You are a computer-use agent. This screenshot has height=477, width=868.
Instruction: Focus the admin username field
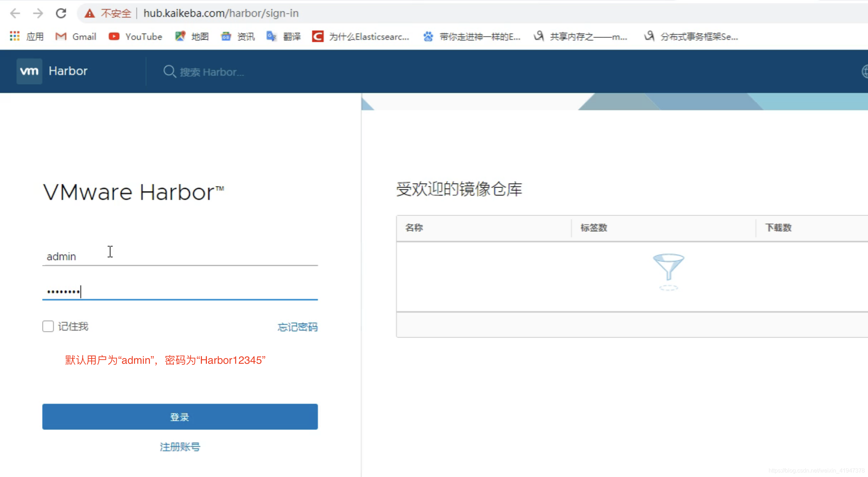point(180,256)
